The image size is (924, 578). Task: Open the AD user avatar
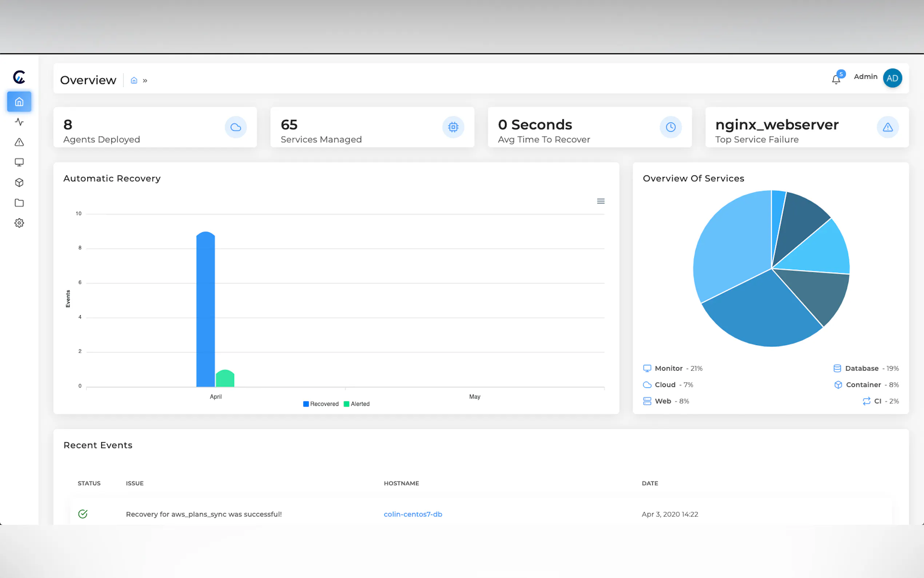[893, 78]
